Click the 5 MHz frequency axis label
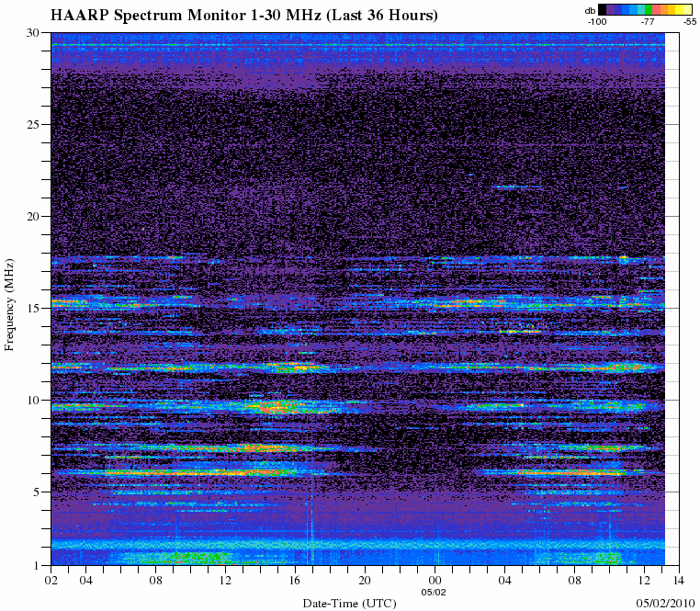 [x=37, y=492]
